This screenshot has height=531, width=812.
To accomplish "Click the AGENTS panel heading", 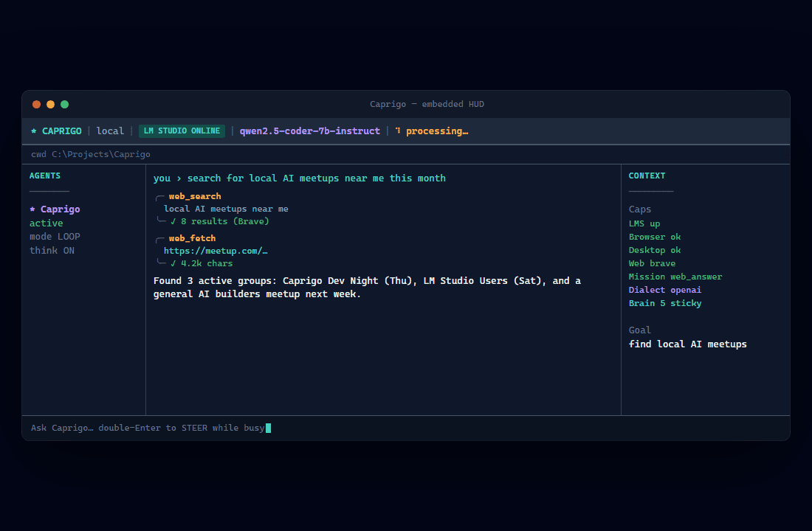I will [45, 176].
